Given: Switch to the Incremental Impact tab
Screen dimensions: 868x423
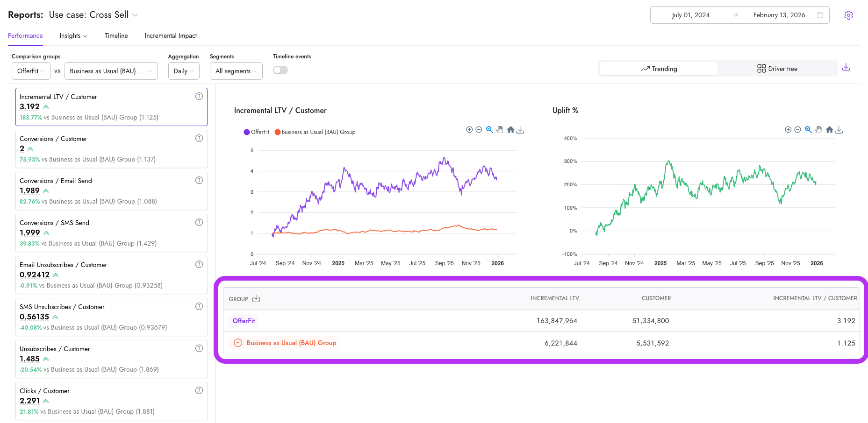Looking at the screenshot, I should 171,35.
